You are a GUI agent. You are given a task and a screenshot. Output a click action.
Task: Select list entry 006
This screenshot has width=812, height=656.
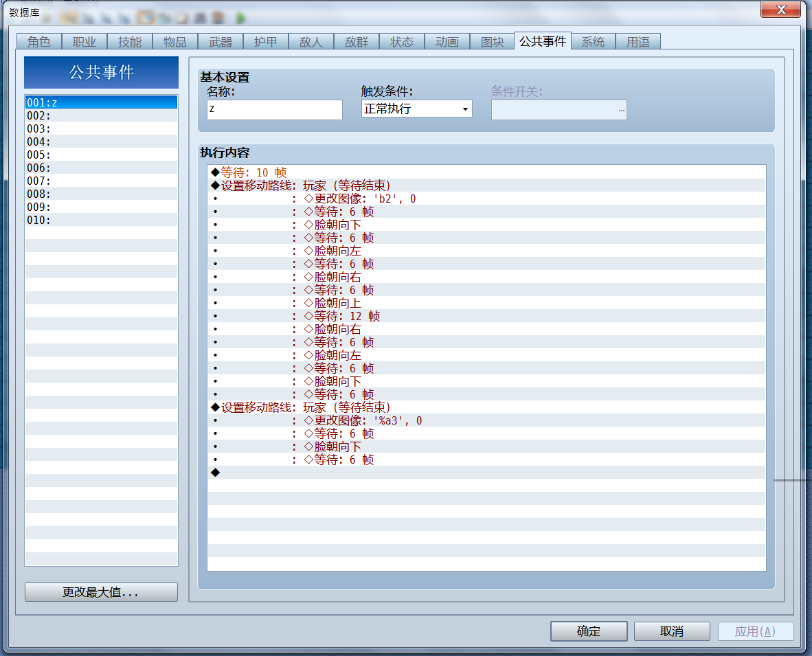coord(102,168)
